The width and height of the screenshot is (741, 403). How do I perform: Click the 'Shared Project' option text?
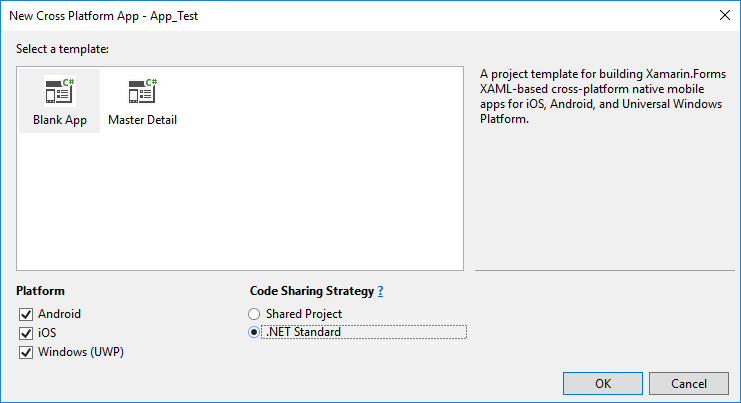click(304, 314)
